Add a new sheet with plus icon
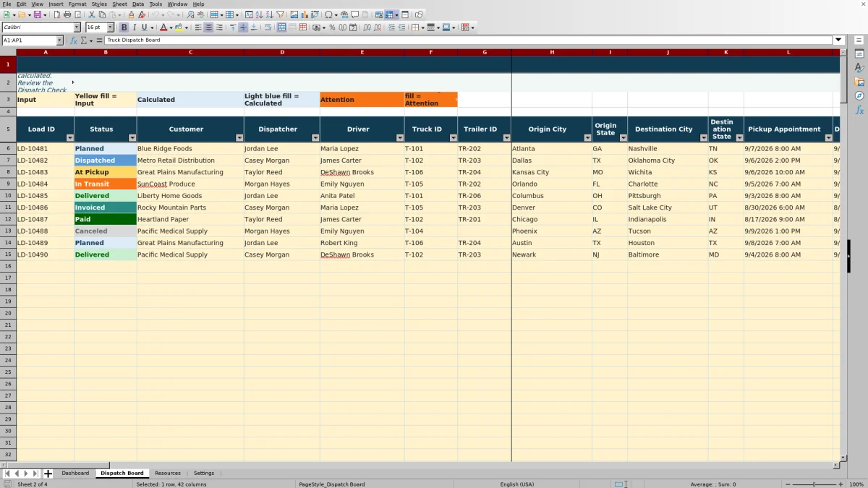Image resolution: width=868 pixels, height=488 pixels. [48, 474]
